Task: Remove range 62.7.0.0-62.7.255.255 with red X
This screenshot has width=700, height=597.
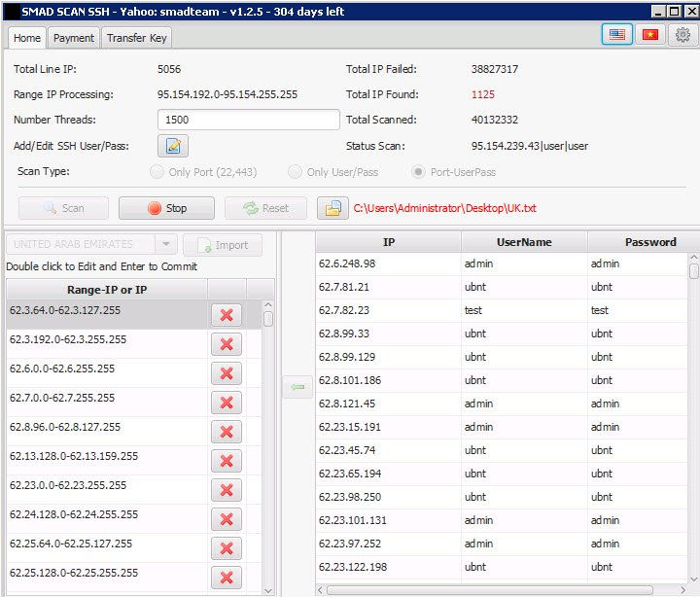Action: click(227, 403)
